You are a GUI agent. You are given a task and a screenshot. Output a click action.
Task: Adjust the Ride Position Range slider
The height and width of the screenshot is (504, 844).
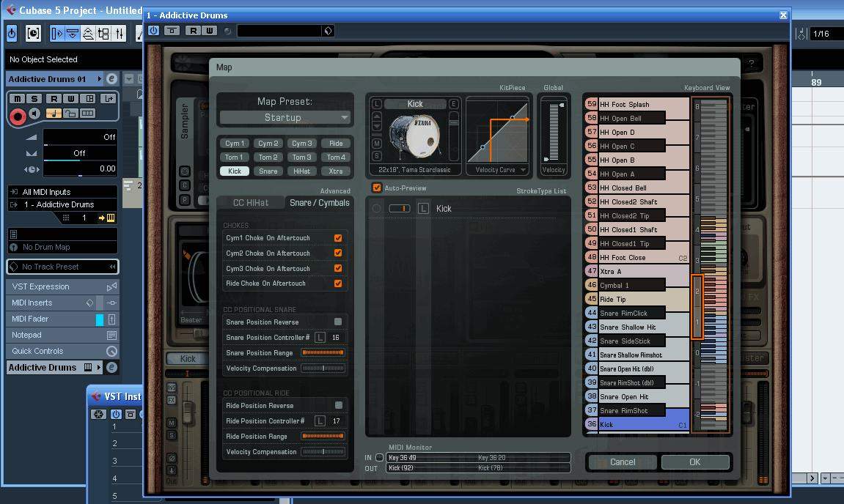323,437
